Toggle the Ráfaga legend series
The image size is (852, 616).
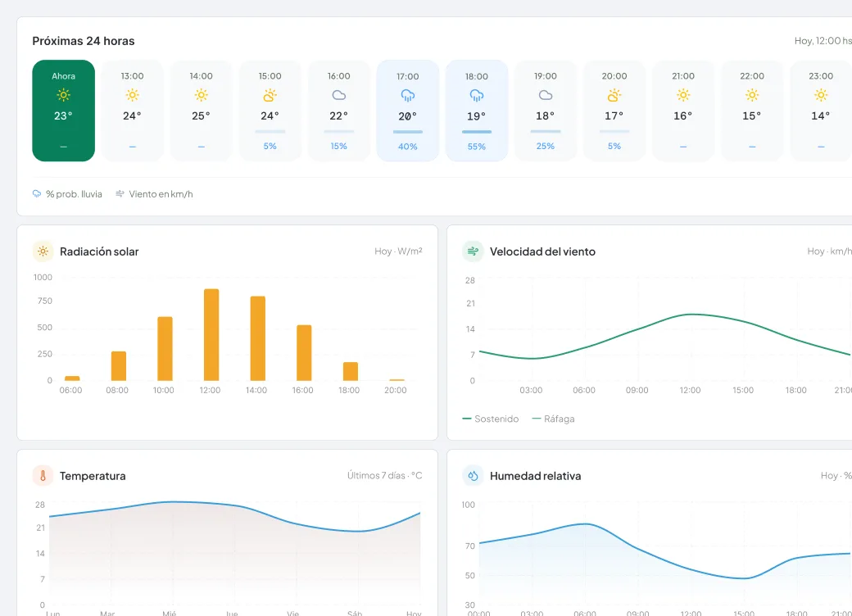(553, 419)
